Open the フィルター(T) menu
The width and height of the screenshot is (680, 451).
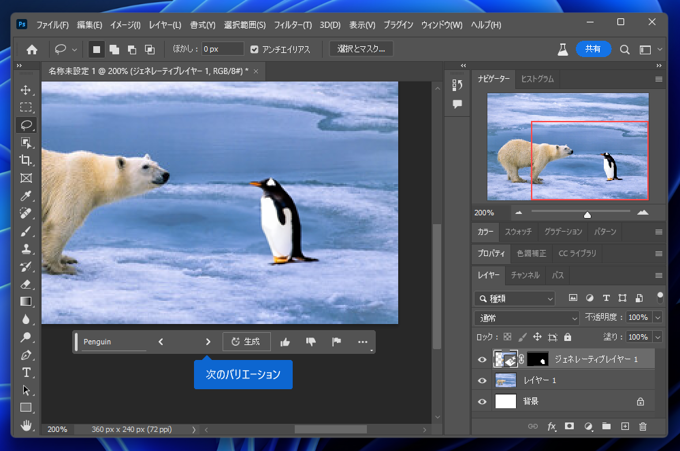(x=292, y=24)
